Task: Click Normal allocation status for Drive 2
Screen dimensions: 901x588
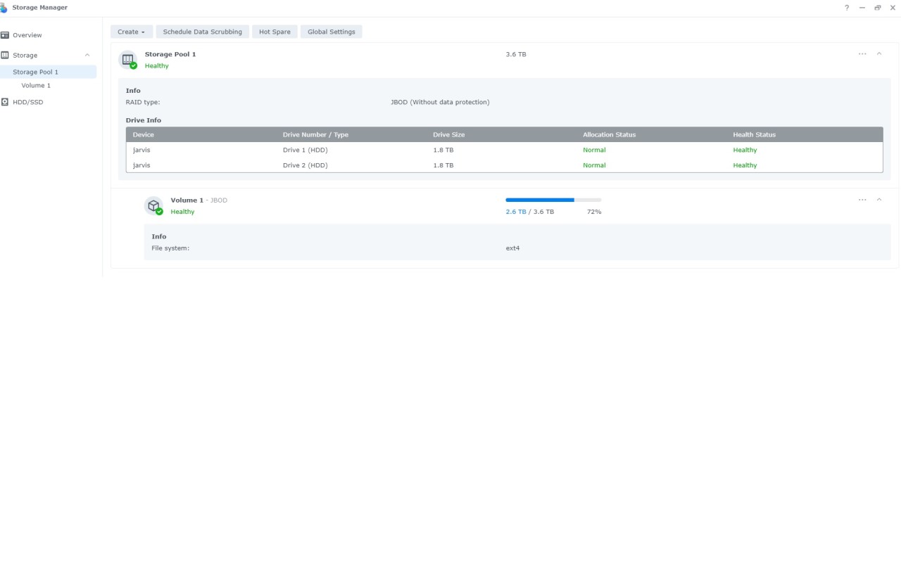Action: [594, 165]
